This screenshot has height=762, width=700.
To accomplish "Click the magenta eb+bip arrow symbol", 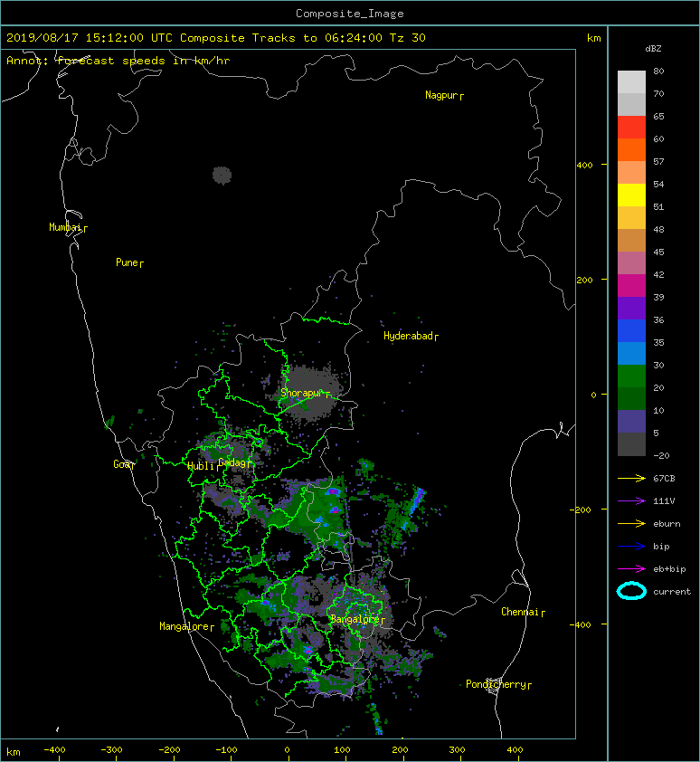I will point(631,569).
